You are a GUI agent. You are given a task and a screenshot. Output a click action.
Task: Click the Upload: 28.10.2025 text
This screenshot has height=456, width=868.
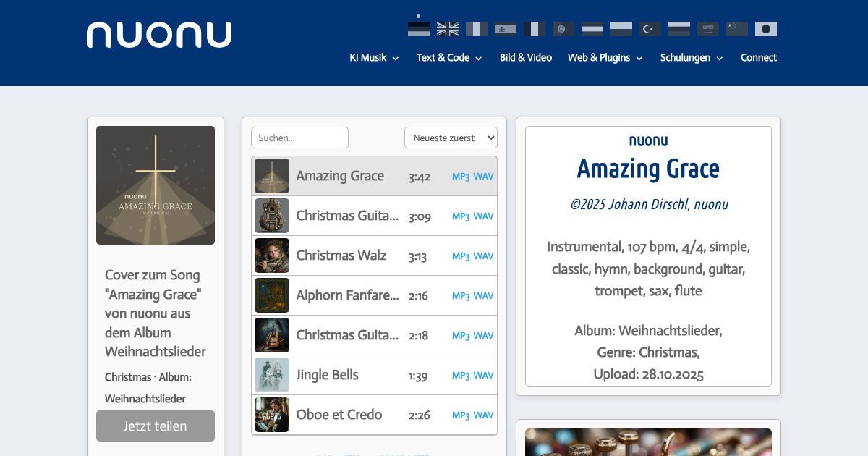pos(648,375)
